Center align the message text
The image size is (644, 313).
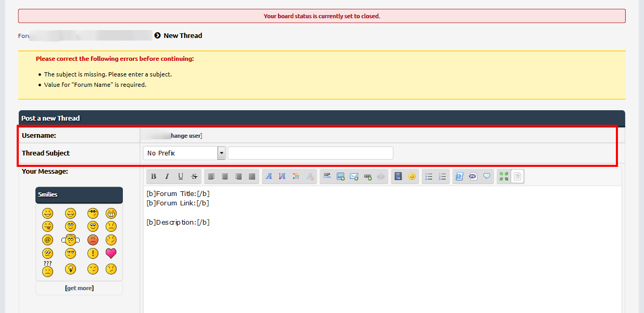(x=225, y=177)
